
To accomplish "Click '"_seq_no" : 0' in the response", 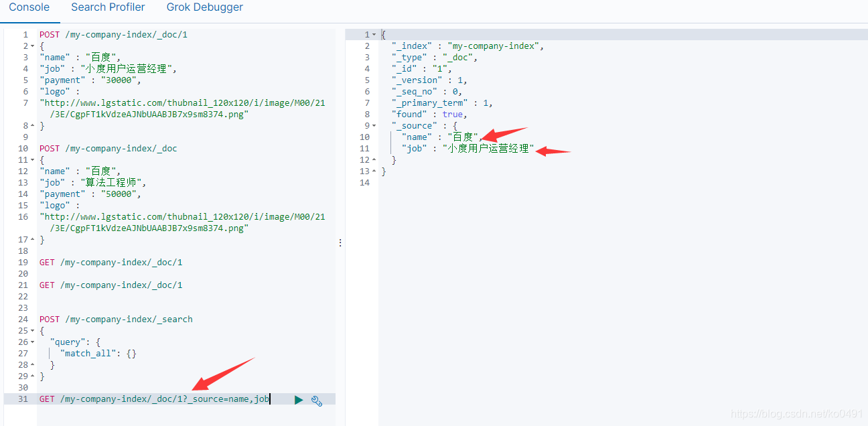I will [x=427, y=92].
